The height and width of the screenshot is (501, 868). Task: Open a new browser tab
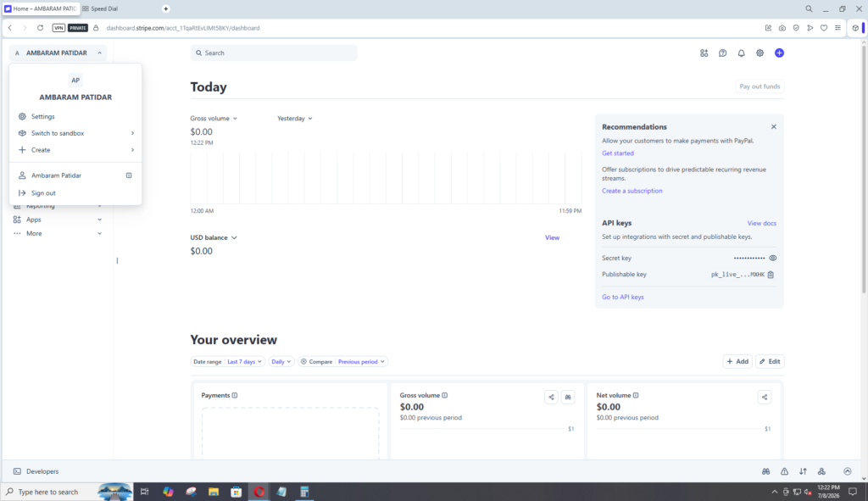pyautogui.click(x=165, y=8)
